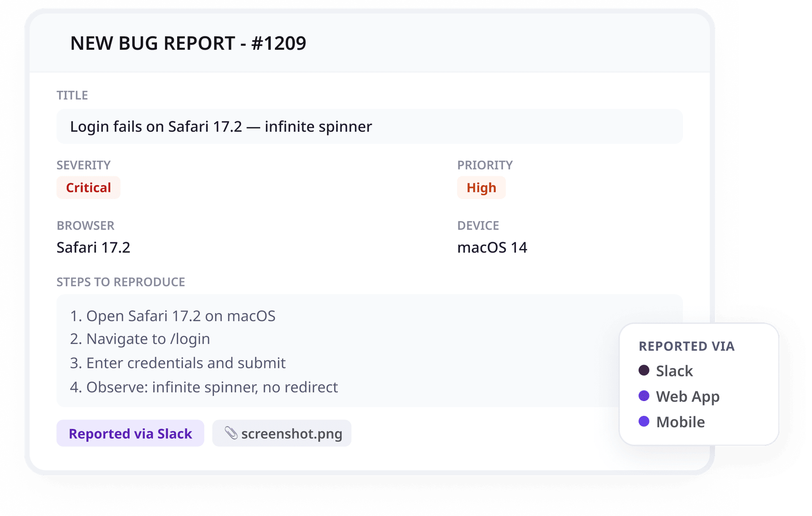The width and height of the screenshot is (812, 516).
Task: Open the screenshot.png attachment
Action: (282, 433)
